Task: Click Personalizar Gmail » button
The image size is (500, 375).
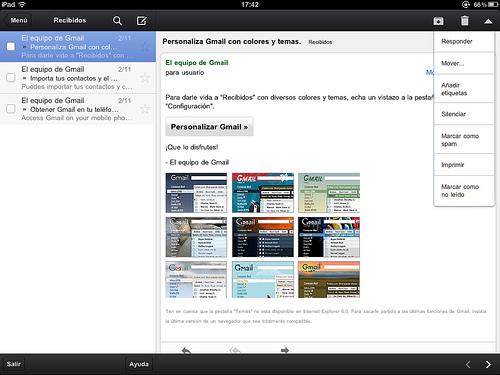Action: pyautogui.click(x=209, y=127)
